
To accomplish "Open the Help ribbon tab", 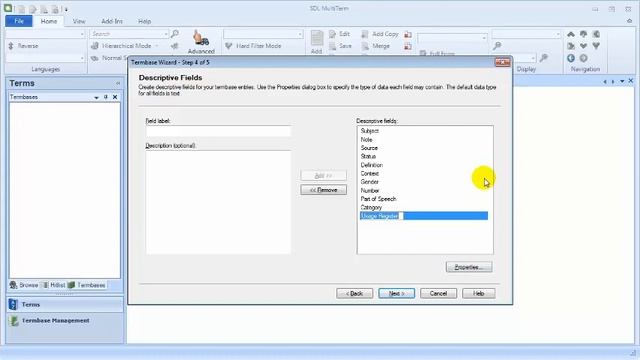I will [x=144, y=21].
